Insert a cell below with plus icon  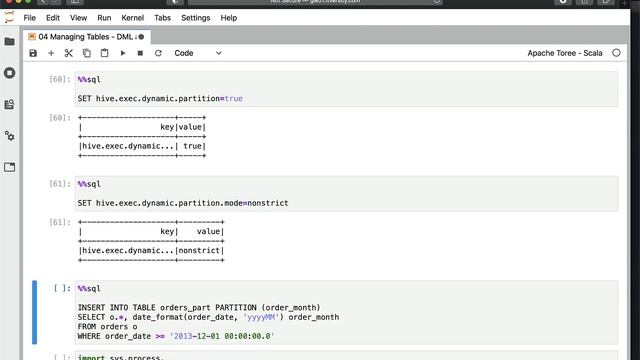click(x=51, y=53)
